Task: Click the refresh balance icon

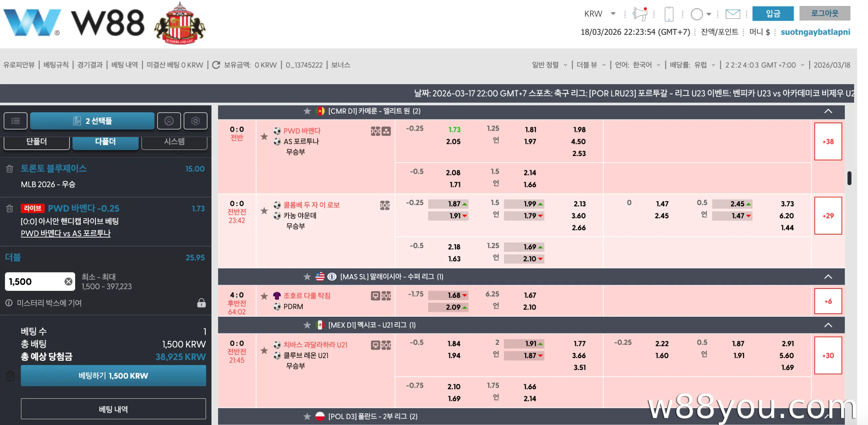Action: pos(216,65)
